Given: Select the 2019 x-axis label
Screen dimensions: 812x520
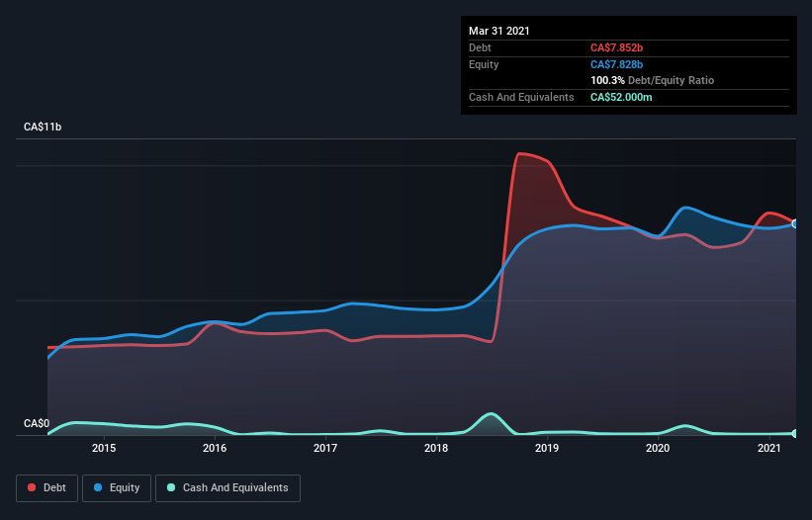Looking at the screenshot, I should (x=547, y=448).
